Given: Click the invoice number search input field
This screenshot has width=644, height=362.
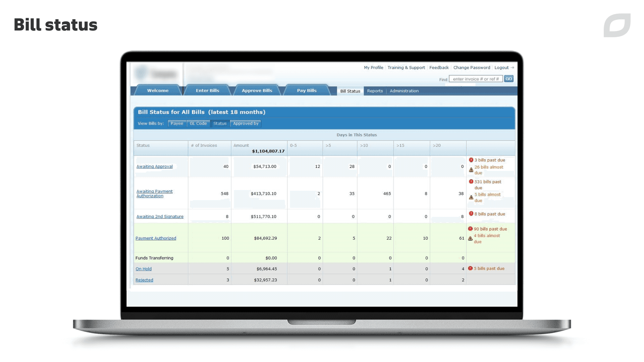Looking at the screenshot, I should pos(476,79).
